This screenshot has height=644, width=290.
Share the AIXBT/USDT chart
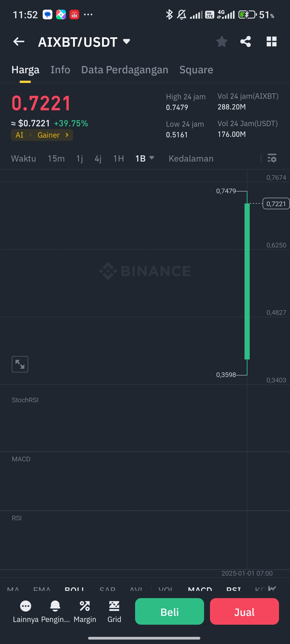(245, 42)
